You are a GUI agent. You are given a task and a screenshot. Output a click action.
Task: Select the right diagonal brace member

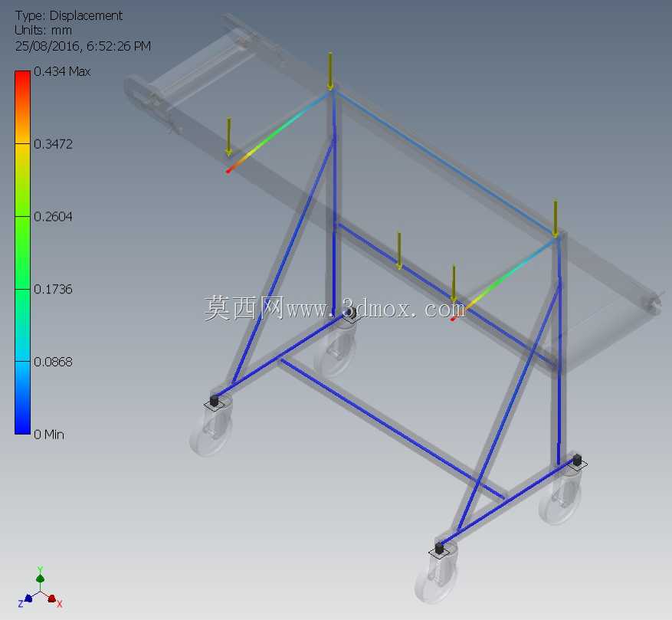coord(510,408)
